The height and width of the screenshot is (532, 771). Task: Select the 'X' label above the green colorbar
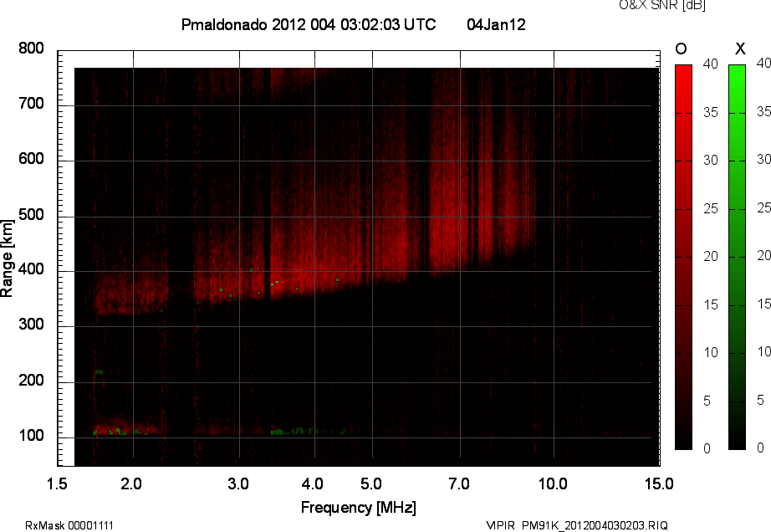[x=740, y=49]
